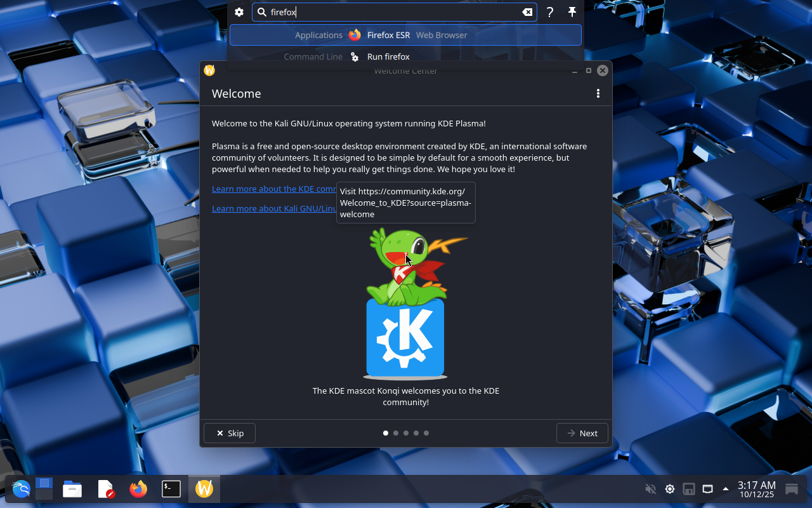Launch Firefox from the taskbar
812x508 pixels.
click(138, 488)
